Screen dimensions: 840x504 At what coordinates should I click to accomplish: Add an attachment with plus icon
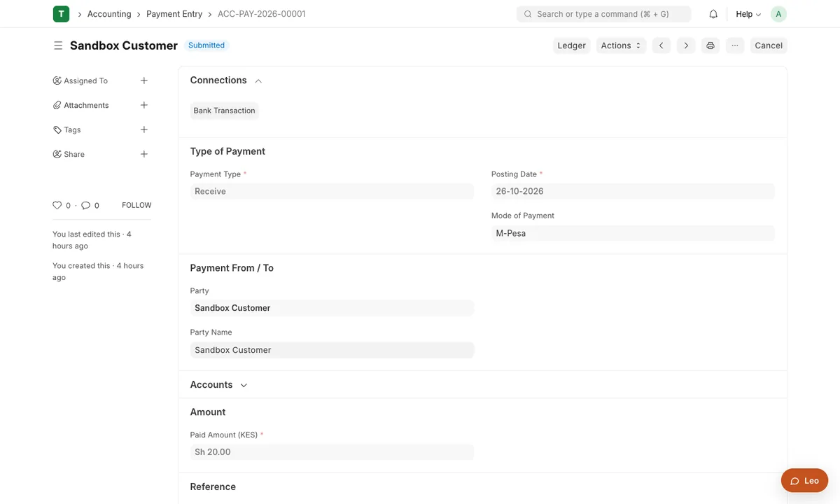144,105
